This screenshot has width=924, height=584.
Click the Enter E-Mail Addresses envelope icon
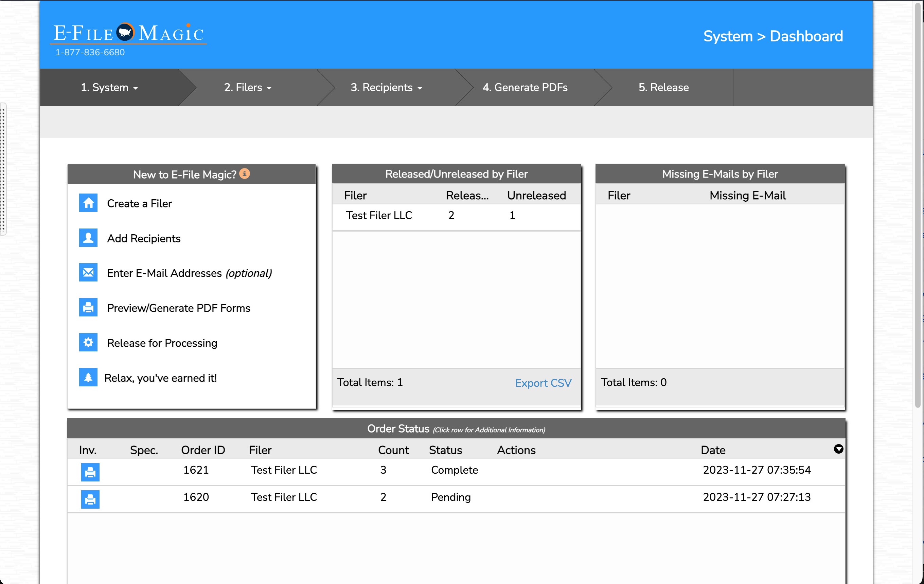click(x=88, y=273)
